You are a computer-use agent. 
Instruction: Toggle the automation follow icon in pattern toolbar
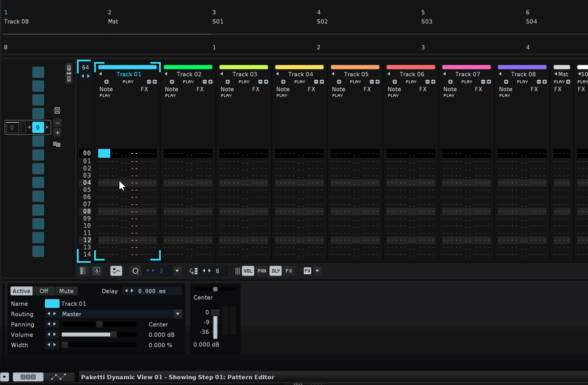click(117, 271)
